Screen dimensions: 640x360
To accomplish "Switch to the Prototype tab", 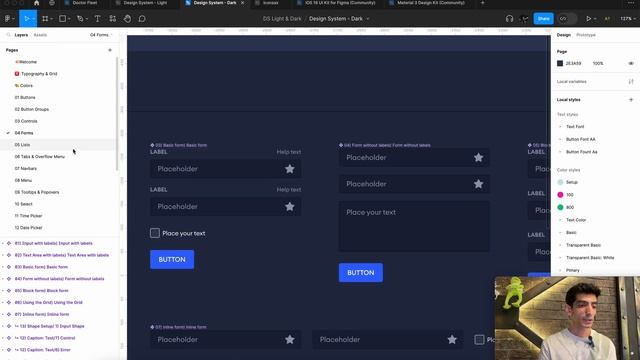I will pos(586,35).
